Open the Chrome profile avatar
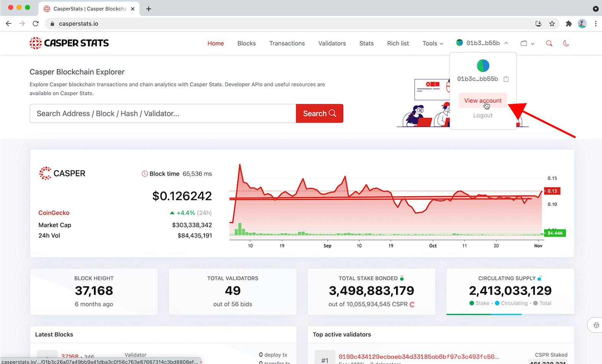 click(x=582, y=24)
